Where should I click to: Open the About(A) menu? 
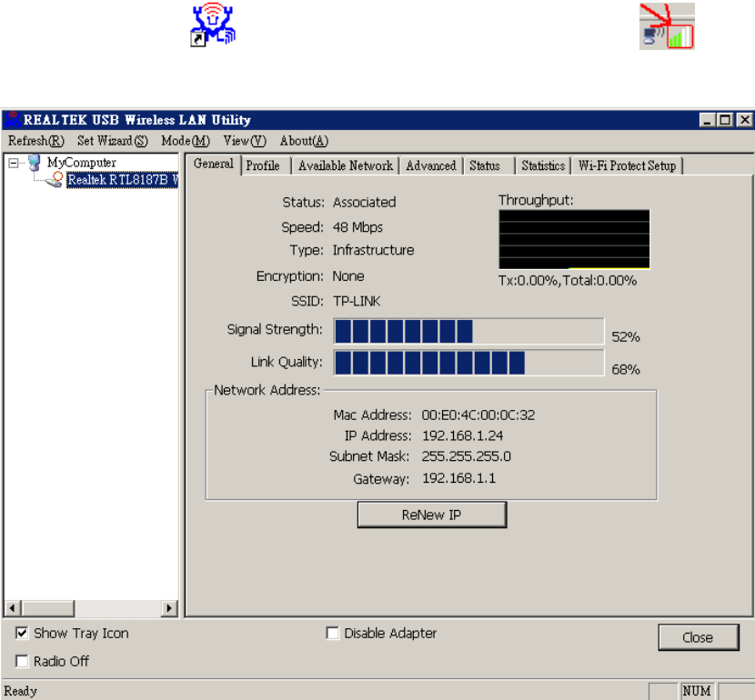pos(304,141)
